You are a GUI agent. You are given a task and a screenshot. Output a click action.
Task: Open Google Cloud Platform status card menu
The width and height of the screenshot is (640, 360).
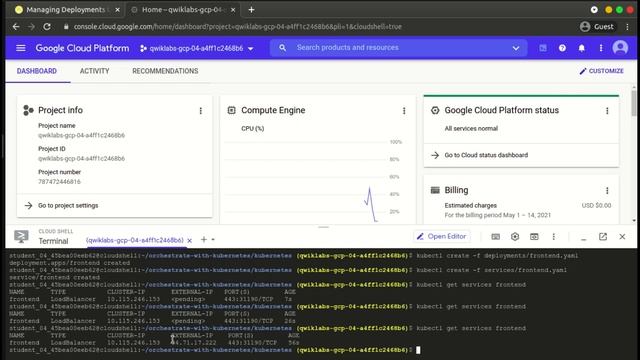tap(607, 111)
